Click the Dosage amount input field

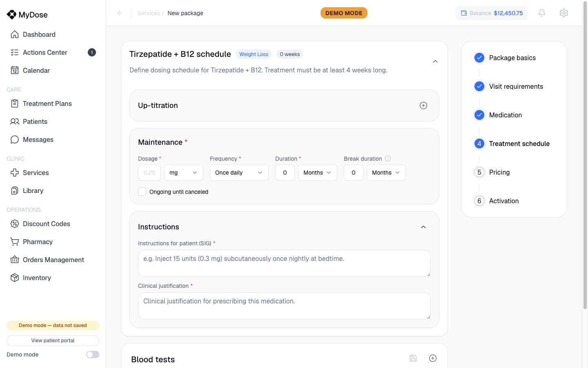pos(149,173)
